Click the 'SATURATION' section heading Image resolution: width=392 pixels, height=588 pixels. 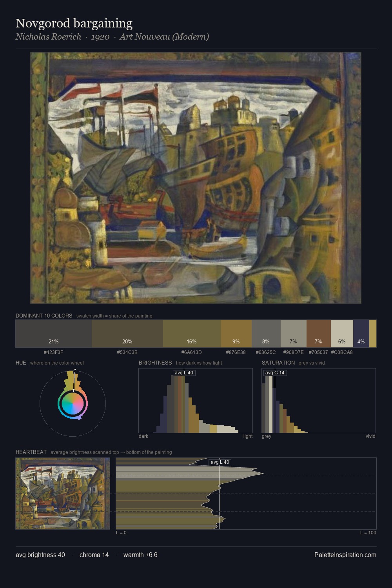point(278,363)
